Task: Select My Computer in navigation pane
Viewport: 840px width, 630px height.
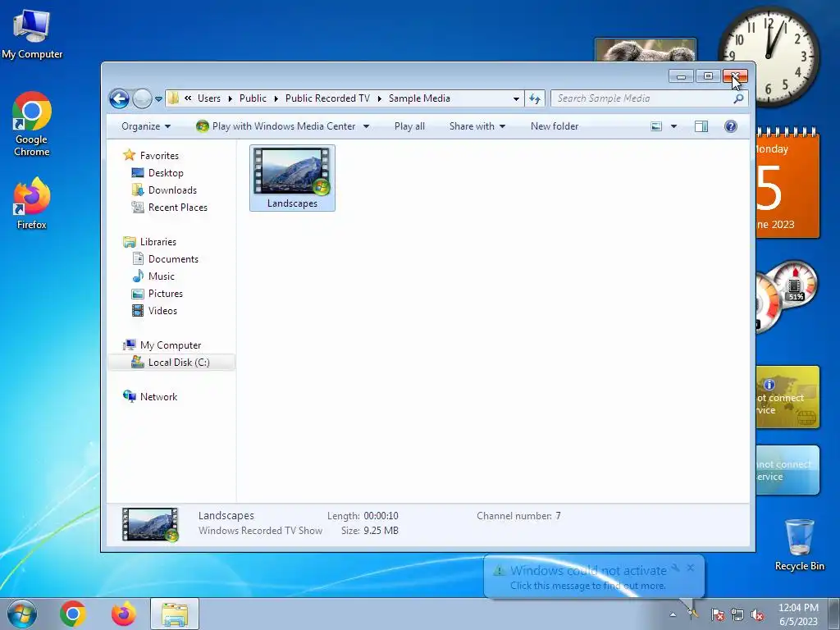Action: pos(171,345)
